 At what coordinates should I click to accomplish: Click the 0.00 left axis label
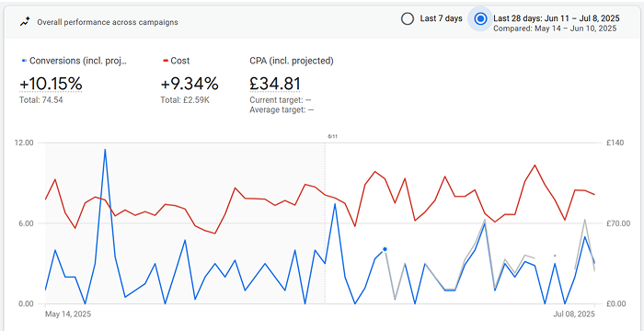point(26,304)
